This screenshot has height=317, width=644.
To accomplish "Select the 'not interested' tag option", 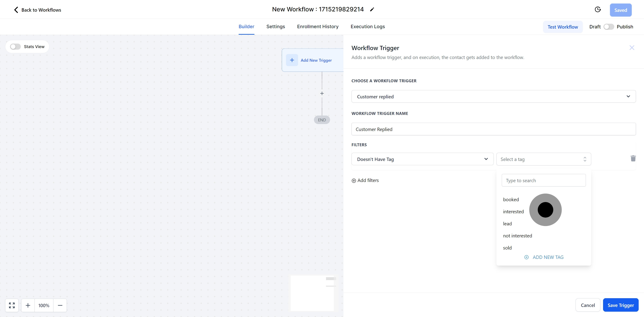I will [x=517, y=236].
